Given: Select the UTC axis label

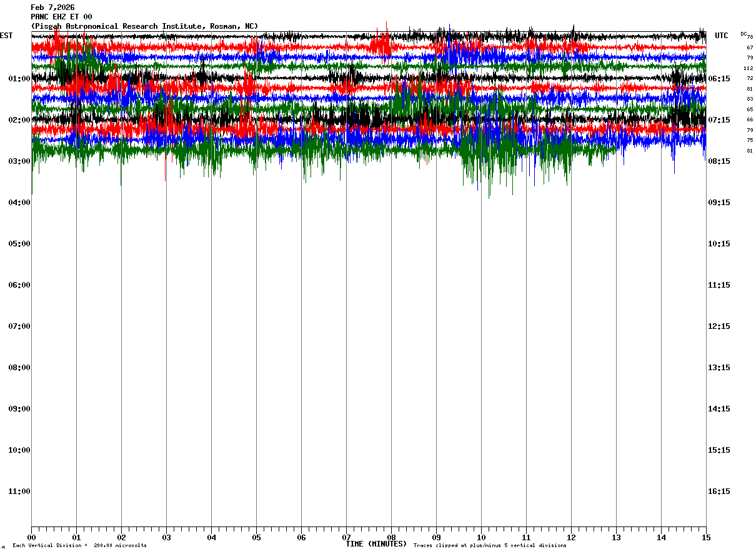Looking at the screenshot, I should 722,36.
